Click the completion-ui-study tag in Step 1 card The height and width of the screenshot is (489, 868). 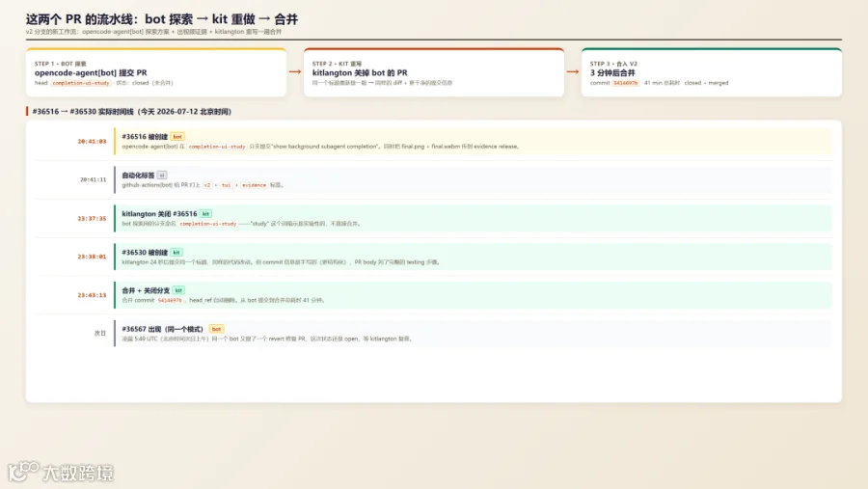click(81, 83)
